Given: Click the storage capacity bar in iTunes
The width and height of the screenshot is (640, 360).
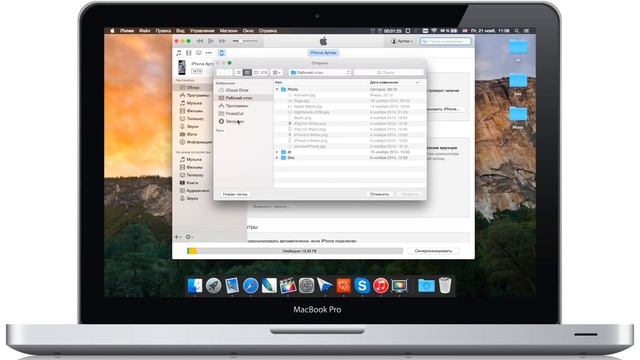Looking at the screenshot, I should 295,251.
